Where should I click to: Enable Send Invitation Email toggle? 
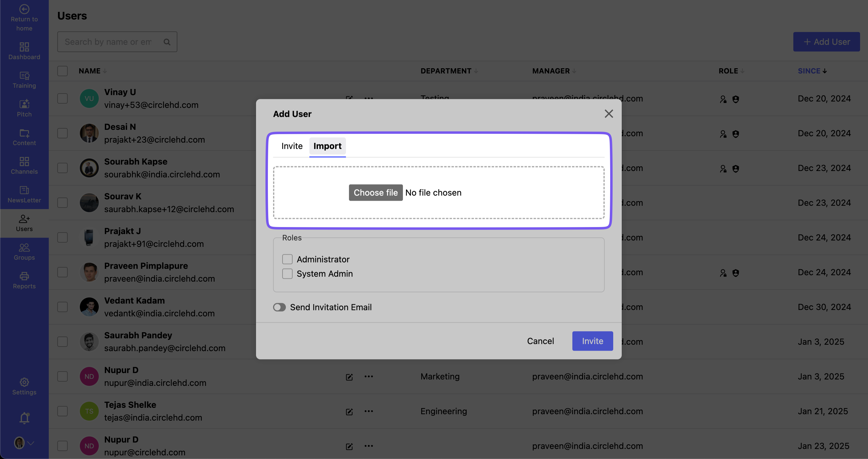(279, 307)
